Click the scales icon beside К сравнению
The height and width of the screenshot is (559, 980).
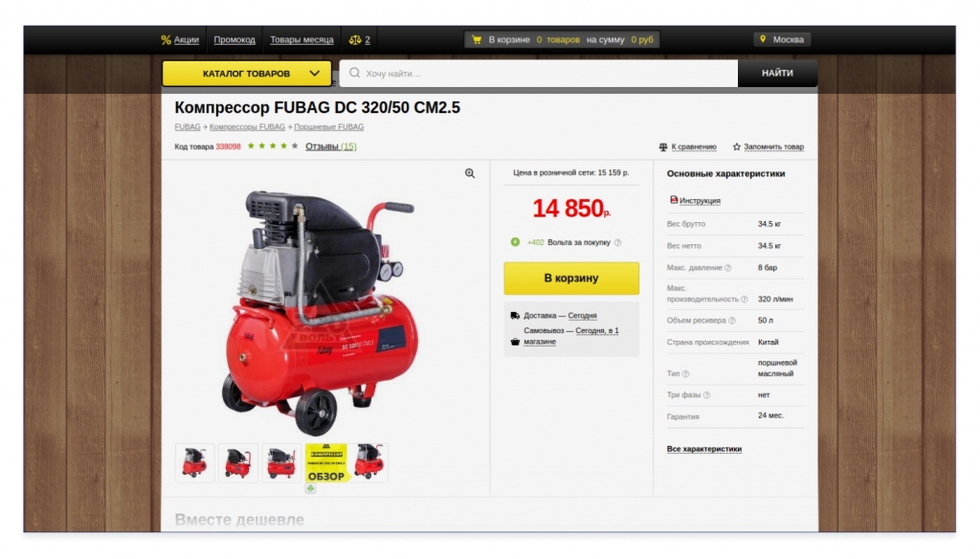point(663,147)
